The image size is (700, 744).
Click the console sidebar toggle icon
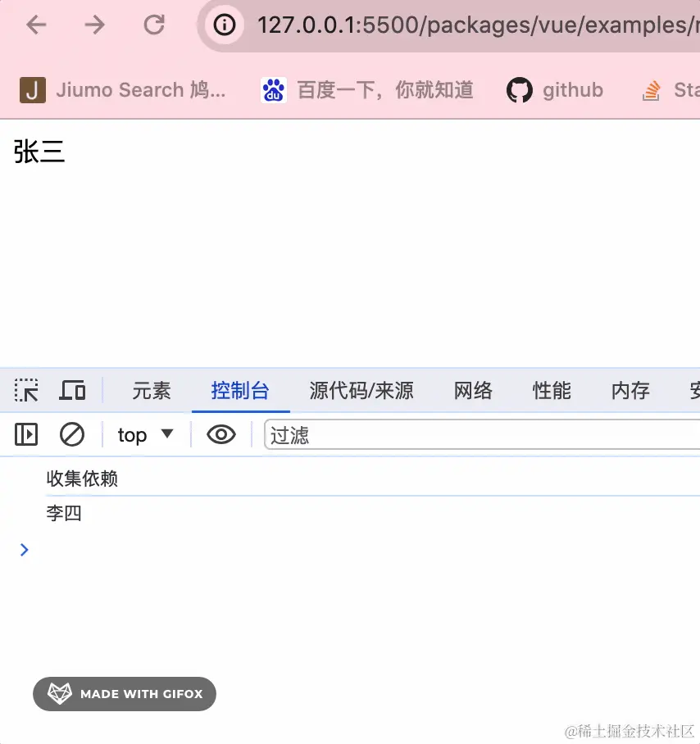tap(25, 434)
